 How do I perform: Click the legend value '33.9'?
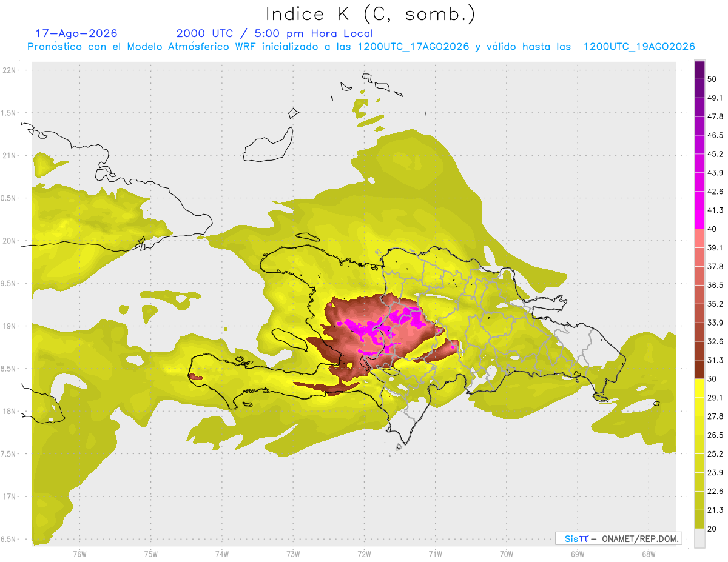point(715,323)
